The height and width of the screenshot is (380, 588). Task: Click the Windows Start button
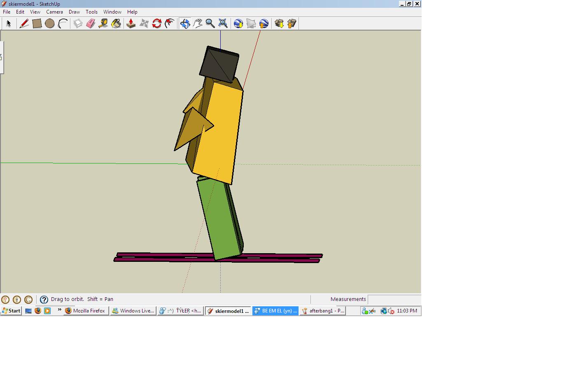(11, 311)
